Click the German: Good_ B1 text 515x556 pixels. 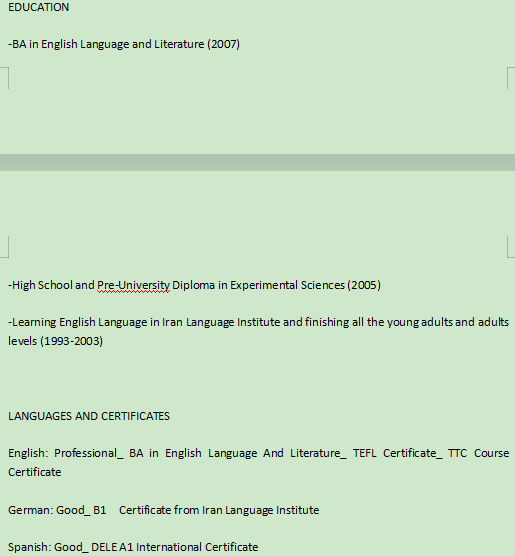(x=57, y=510)
